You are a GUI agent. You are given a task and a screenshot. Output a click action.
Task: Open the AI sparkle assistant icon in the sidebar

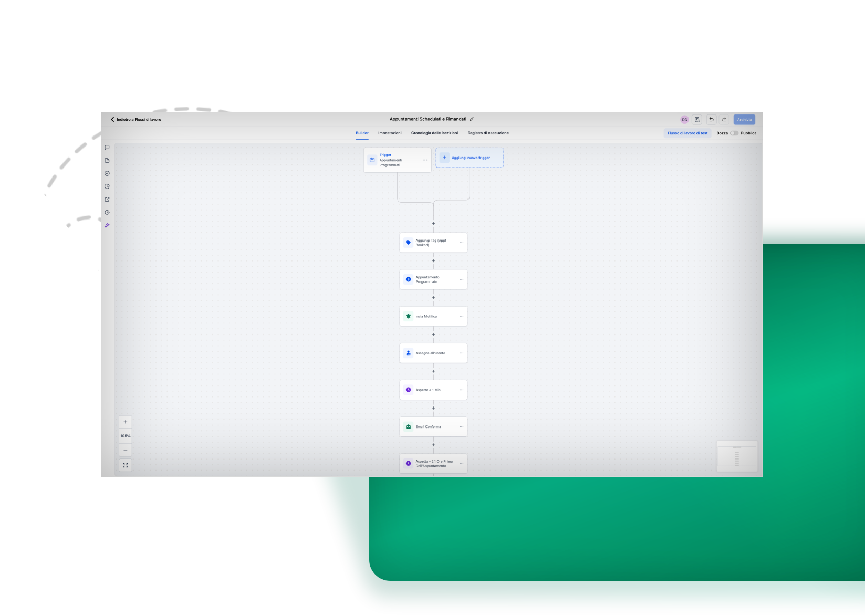pos(107,225)
